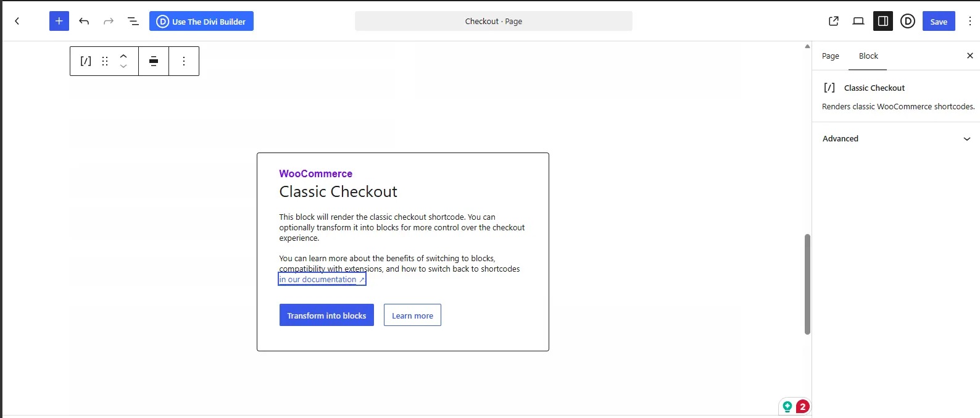The height and width of the screenshot is (418, 980).
Task: Toggle the settings sidebar panel
Action: (x=883, y=21)
